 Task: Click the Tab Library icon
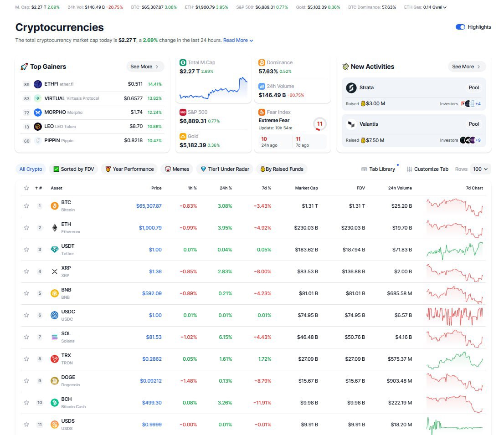pos(364,169)
